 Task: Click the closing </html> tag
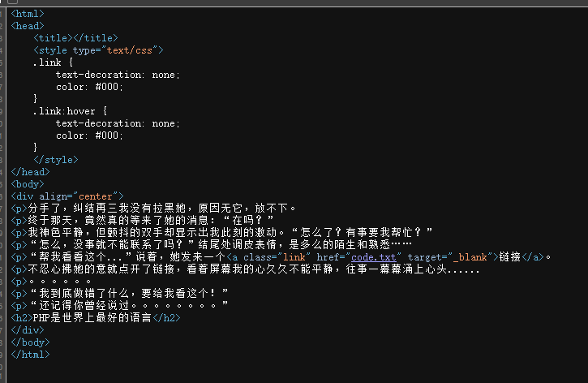click(x=30, y=355)
